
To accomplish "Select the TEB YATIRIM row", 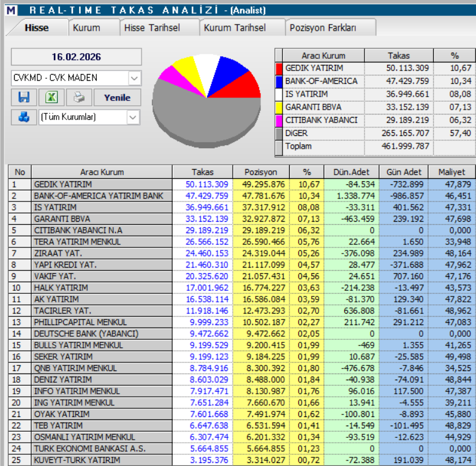I will coord(242,426).
